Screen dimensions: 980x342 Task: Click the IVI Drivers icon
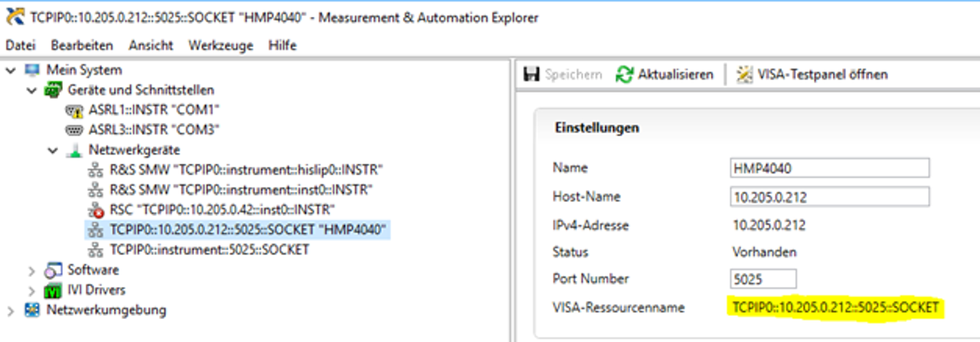pyautogui.click(x=54, y=290)
